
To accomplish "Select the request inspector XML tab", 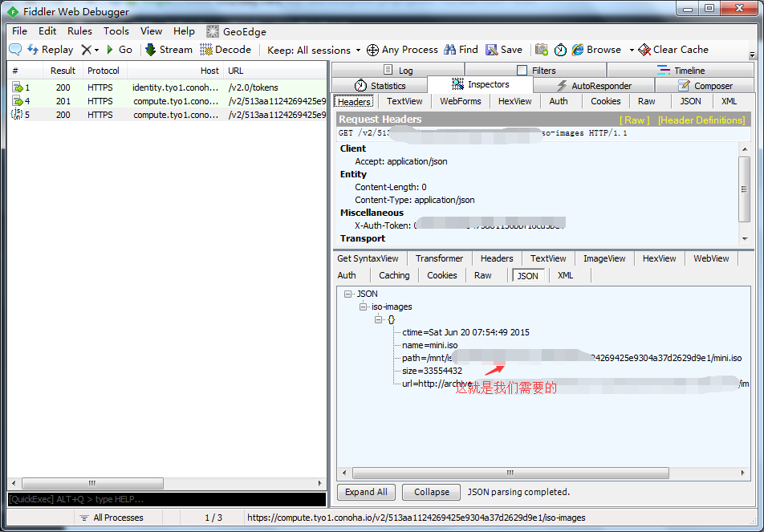I will point(729,101).
